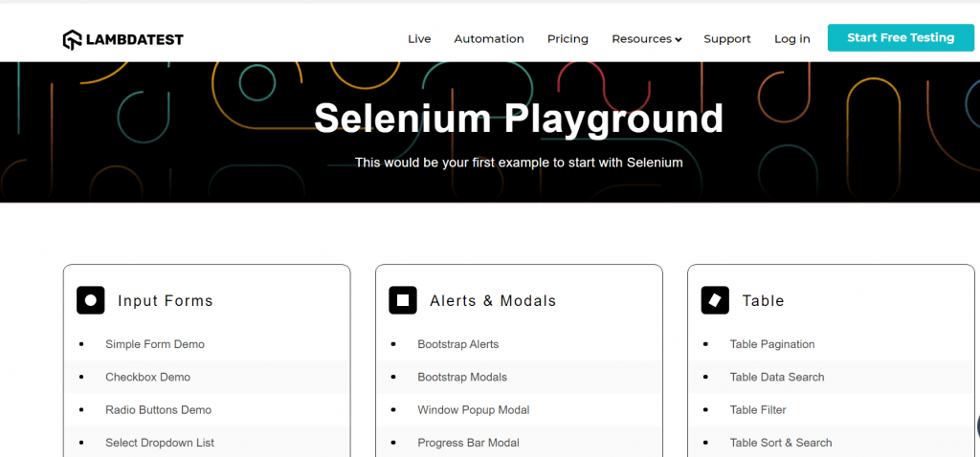Open the Support page
The height and width of the screenshot is (457, 980).
click(x=727, y=39)
